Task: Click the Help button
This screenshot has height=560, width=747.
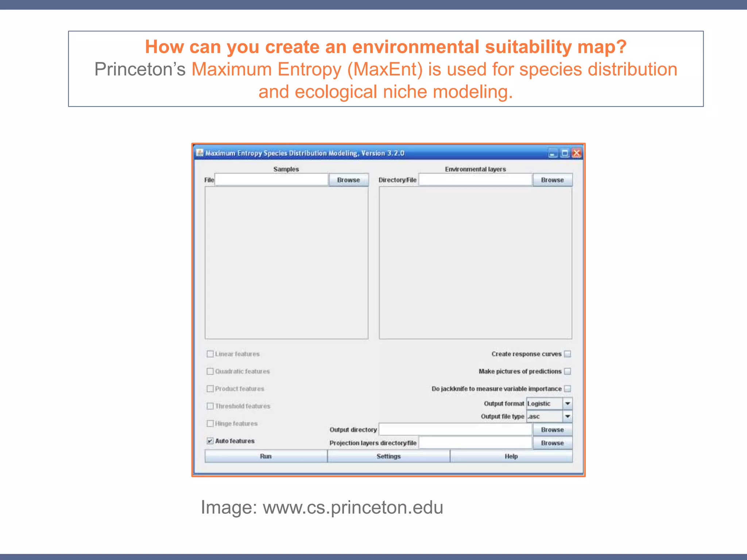Action: (511, 456)
